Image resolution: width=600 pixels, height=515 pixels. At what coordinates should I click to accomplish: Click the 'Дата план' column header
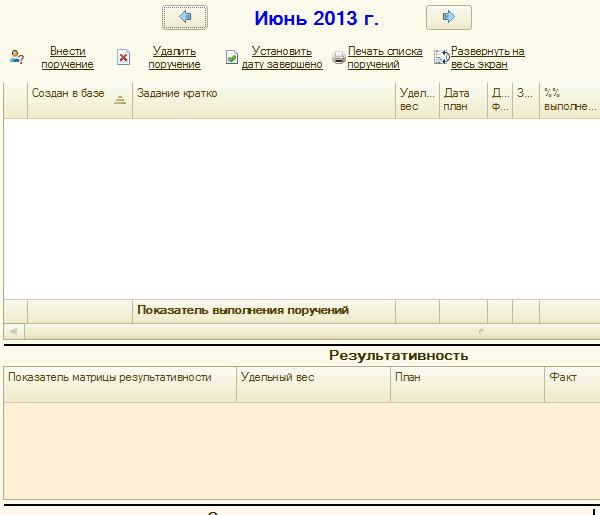click(x=456, y=100)
